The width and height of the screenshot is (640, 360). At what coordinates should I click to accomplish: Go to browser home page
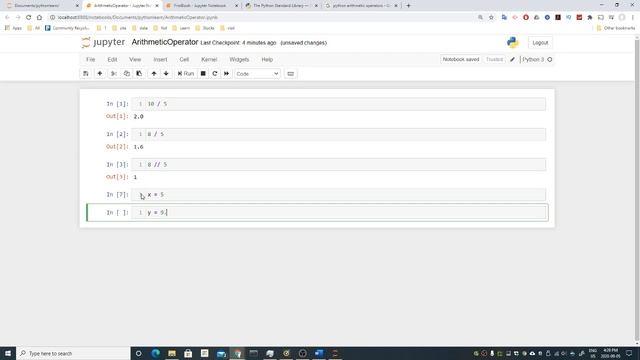(39, 18)
